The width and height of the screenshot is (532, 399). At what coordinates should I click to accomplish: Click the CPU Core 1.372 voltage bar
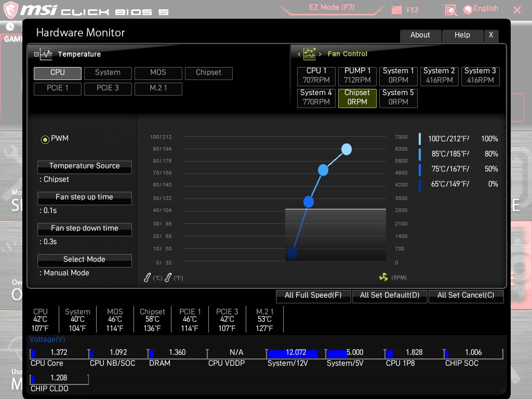[59, 353]
